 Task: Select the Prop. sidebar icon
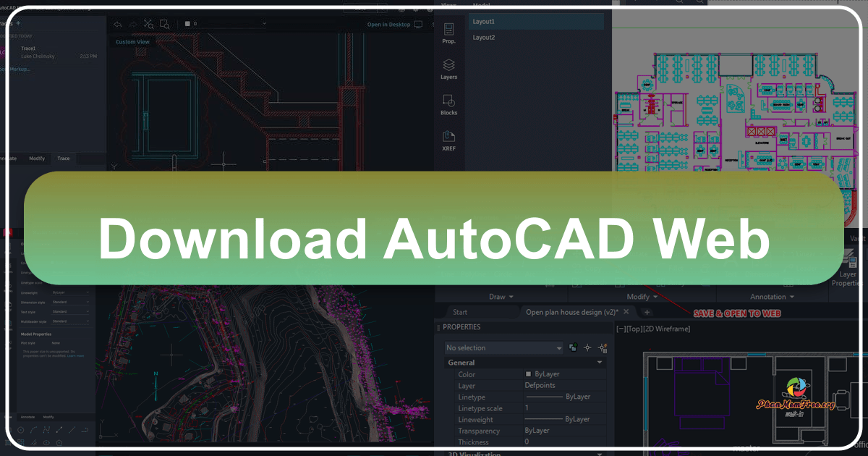pos(448,35)
